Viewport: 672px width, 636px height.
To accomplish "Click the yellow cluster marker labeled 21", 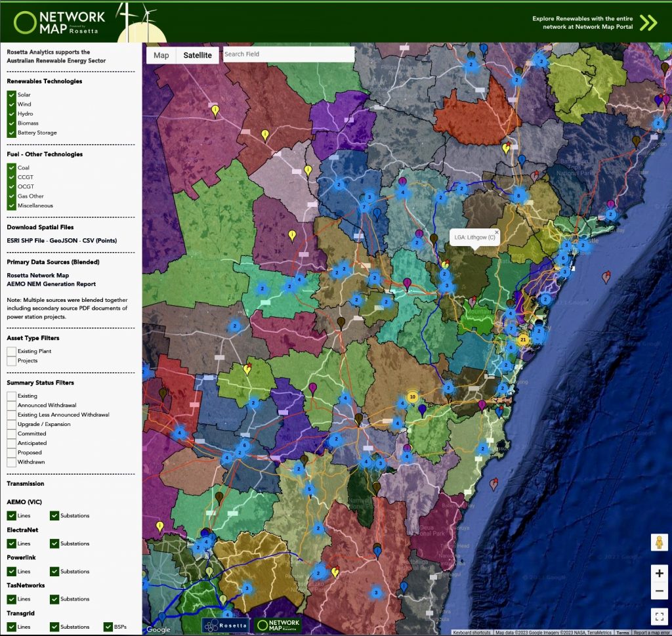I will (522, 339).
